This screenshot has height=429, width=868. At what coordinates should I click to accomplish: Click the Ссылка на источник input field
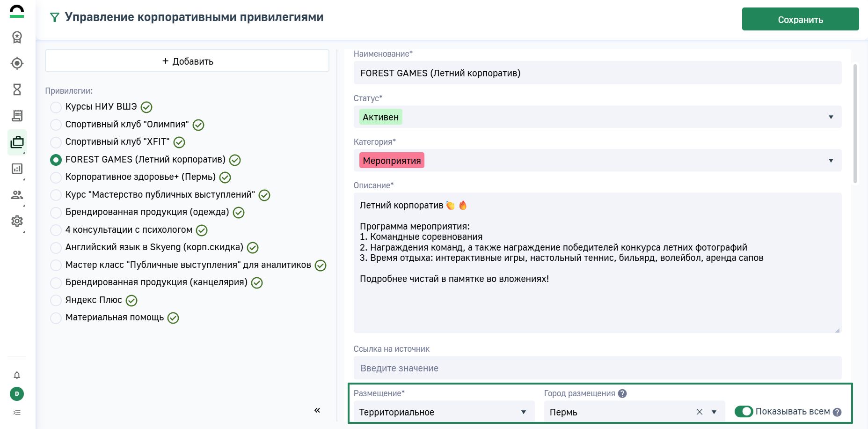coord(597,368)
